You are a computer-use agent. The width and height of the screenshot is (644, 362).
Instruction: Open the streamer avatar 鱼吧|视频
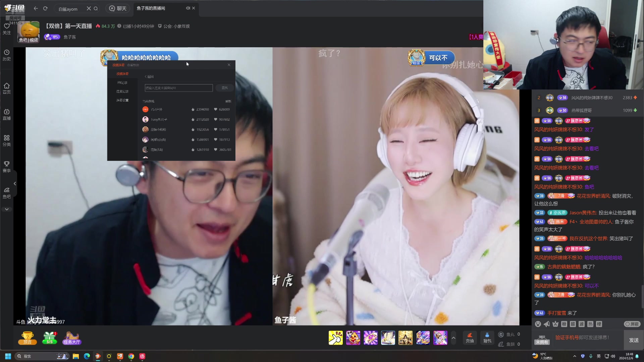click(29, 32)
